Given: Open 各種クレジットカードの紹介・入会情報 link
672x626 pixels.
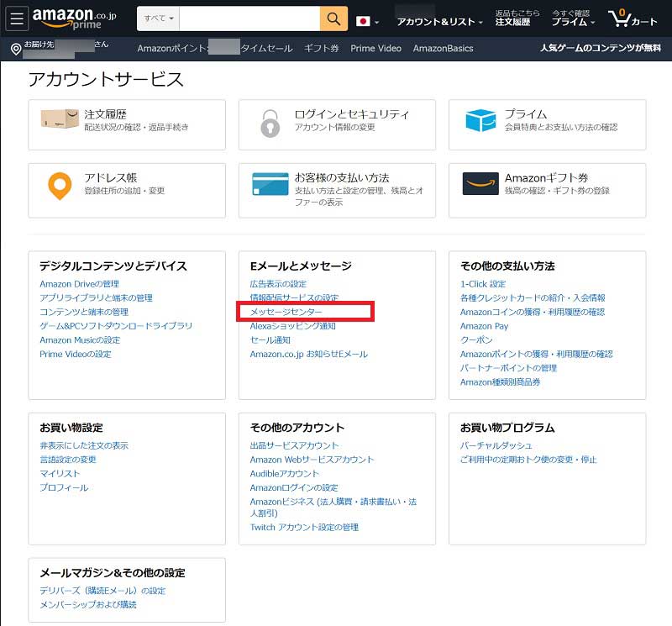Looking at the screenshot, I should [x=533, y=298].
